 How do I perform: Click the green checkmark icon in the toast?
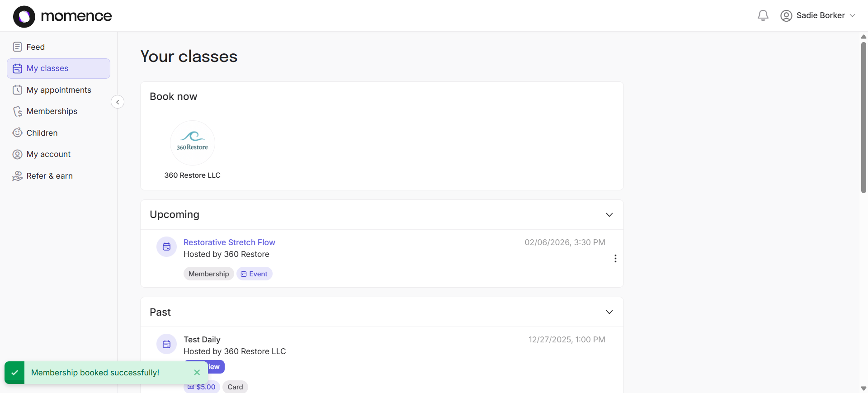coord(14,373)
